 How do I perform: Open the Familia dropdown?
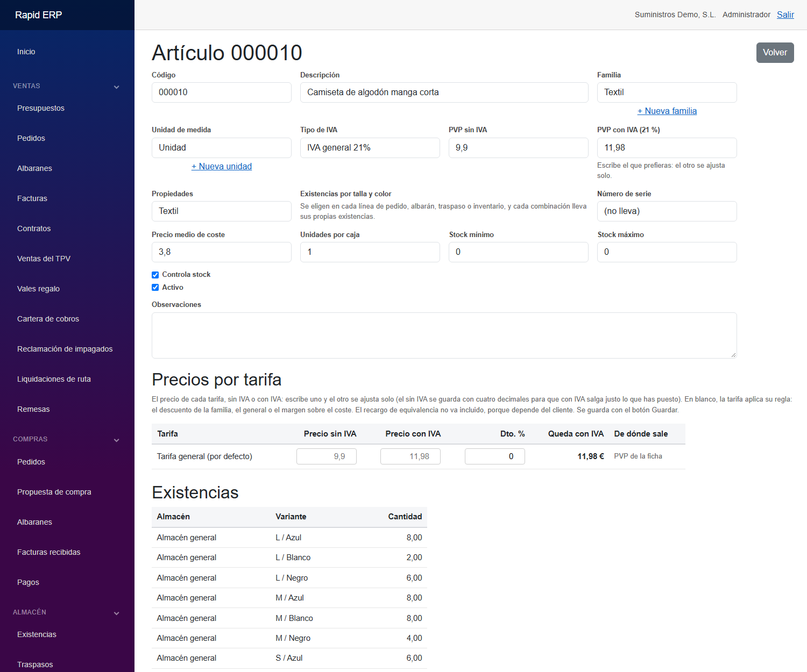[x=667, y=92]
